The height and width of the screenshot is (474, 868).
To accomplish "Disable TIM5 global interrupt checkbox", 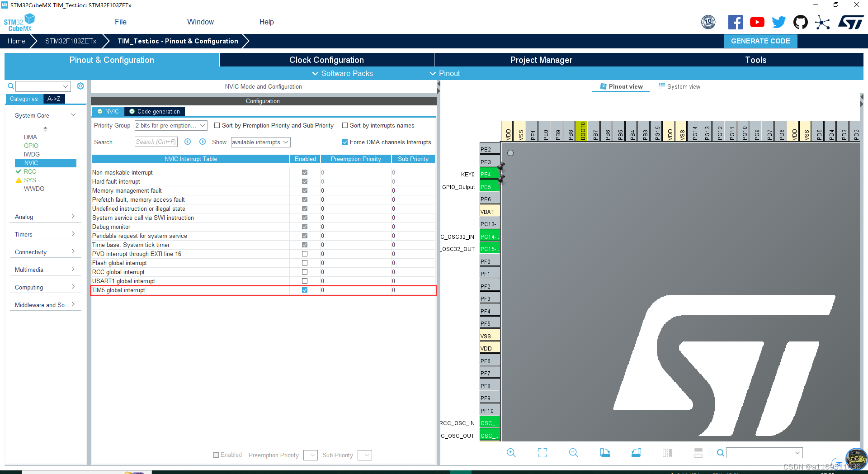I will pyautogui.click(x=305, y=290).
